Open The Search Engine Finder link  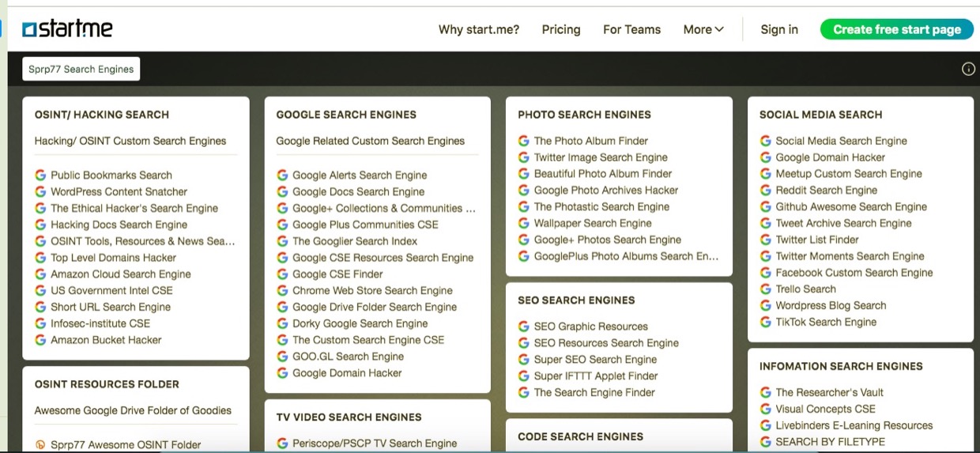(594, 393)
